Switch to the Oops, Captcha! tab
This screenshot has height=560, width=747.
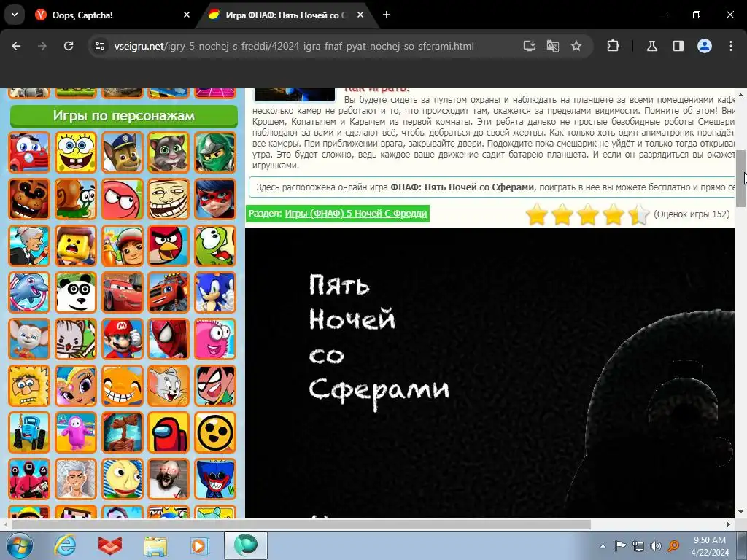coord(112,15)
